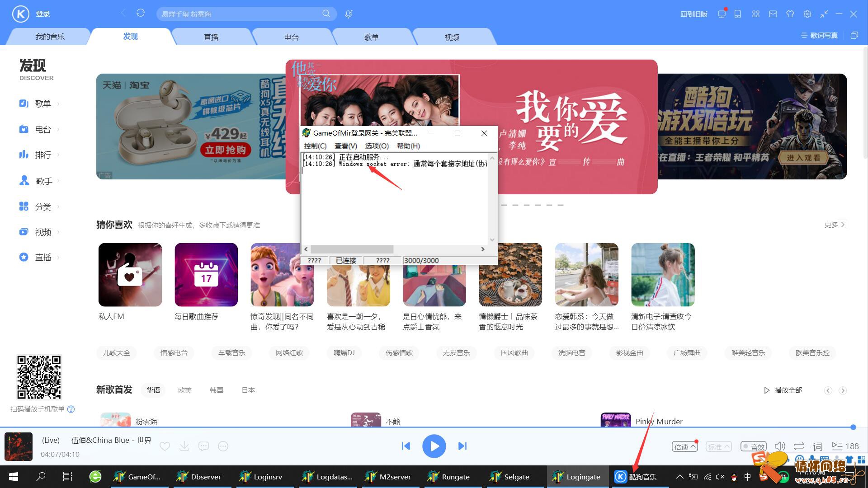Viewport: 868px width, 488px height.
Task: Toggle the Chinese input mode 中 indicator
Action: click(747, 477)
